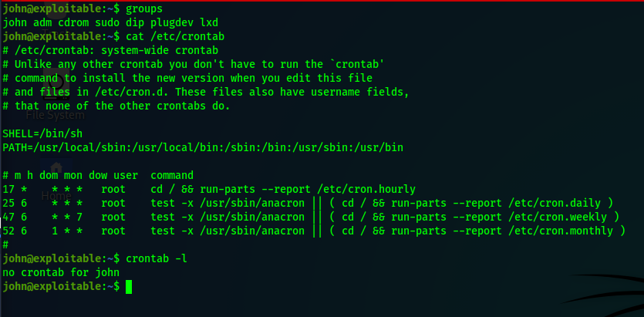The width and height of the screenshot is (644, 317).
Task: Click the 'command' column header word
Action: (x=173, y=175)
